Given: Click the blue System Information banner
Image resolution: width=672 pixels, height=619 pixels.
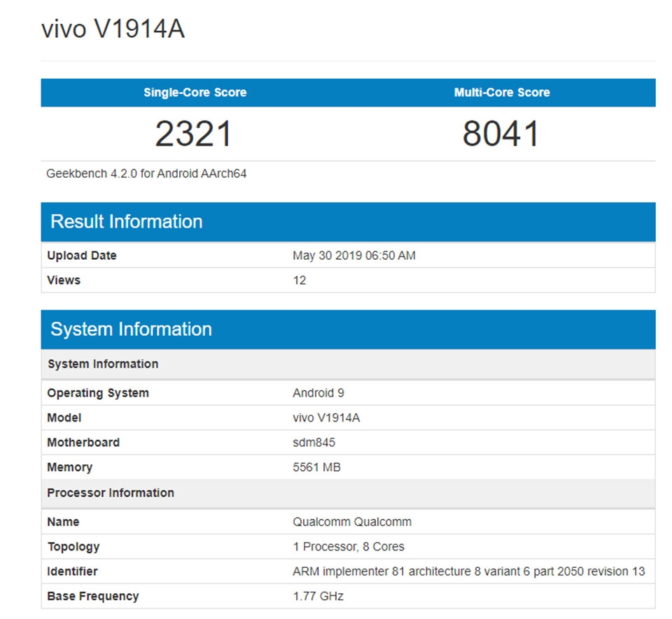Looking at the screenshot, I should [348, 329].
